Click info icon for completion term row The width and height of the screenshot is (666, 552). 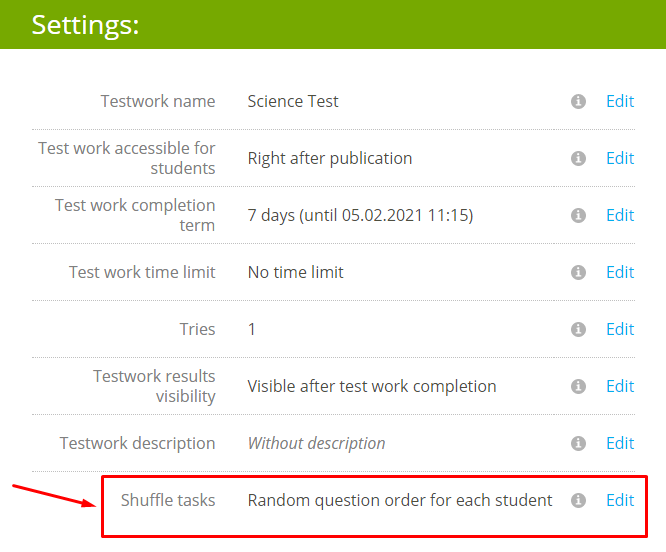click(578, 215)
